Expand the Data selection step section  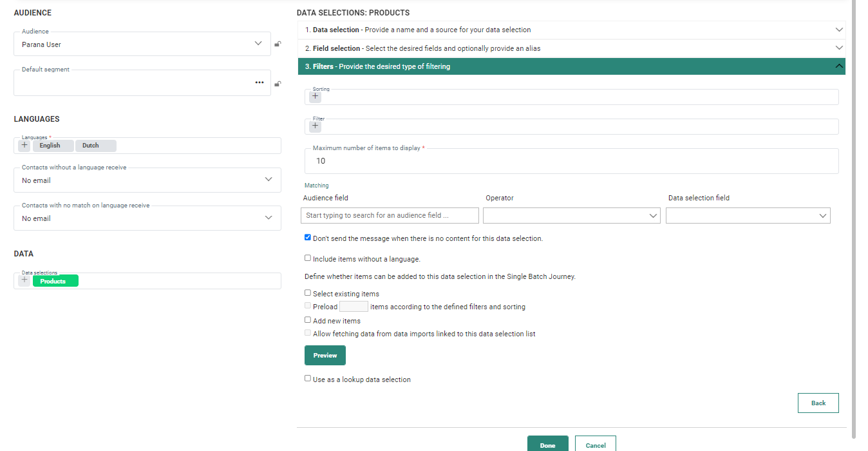571,30
